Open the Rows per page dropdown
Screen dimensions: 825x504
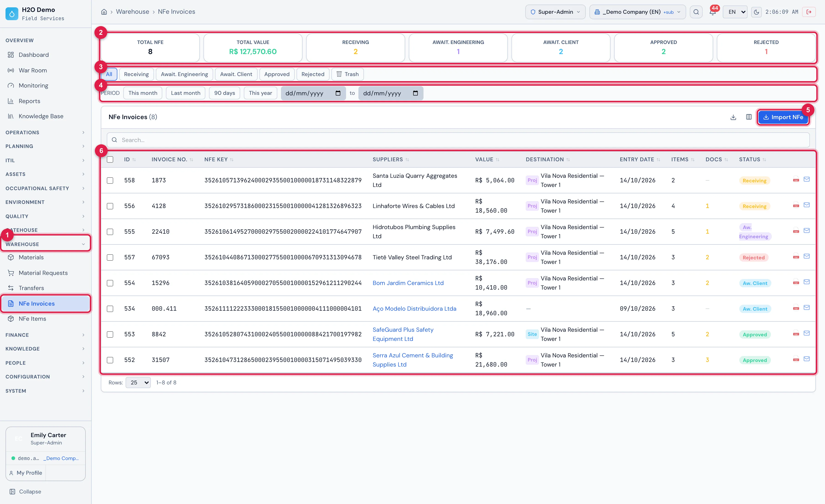[138, 383]
